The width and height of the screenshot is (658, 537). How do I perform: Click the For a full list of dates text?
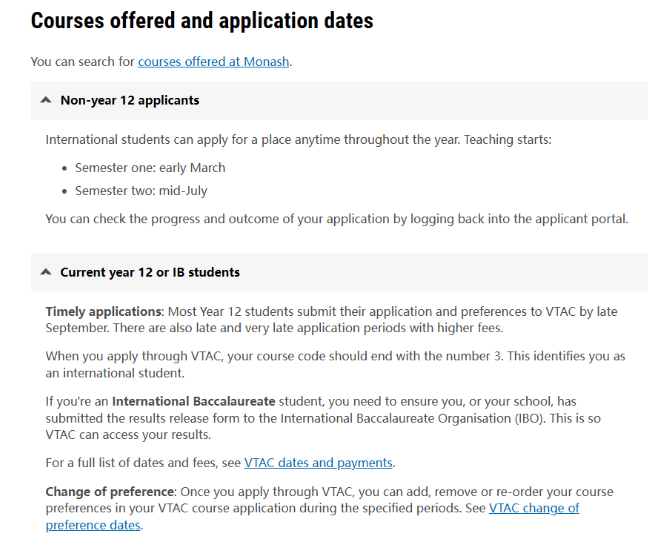pyautogui.click(x=143, y=463)
